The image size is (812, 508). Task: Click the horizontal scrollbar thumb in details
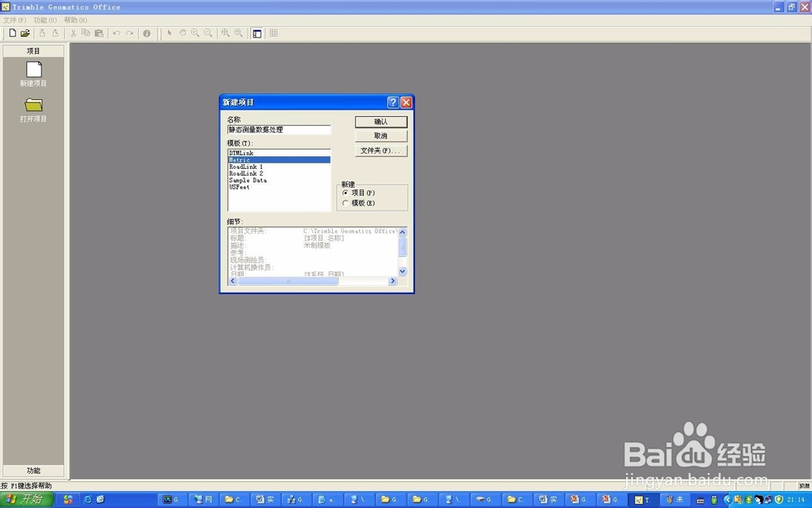(288, 281)
